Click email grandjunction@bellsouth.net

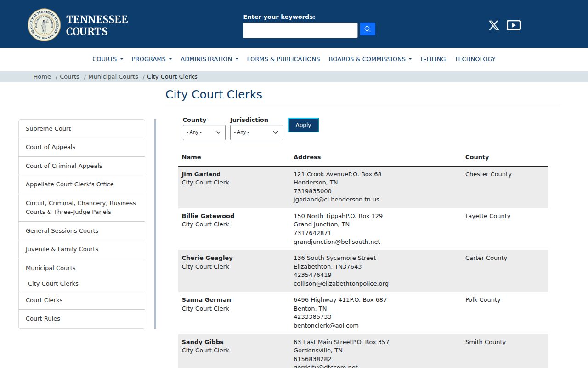click(337, 242)
